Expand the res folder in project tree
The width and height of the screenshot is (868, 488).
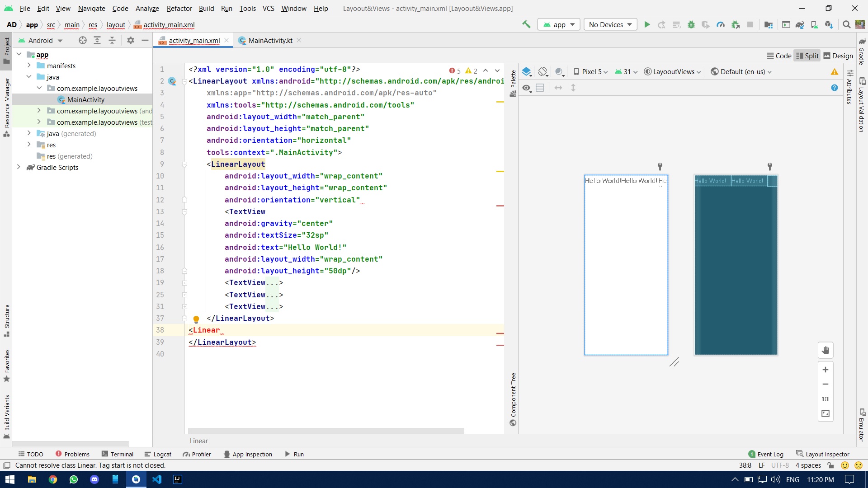tap(29, 145)
